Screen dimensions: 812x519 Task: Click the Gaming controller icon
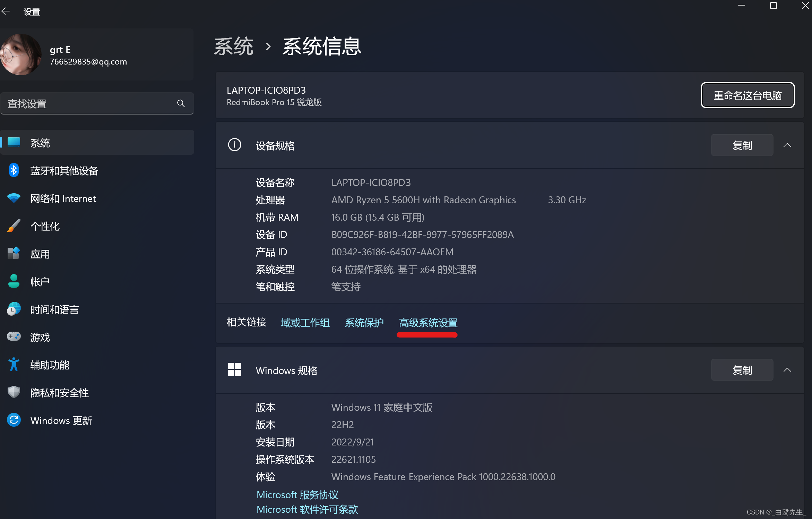(14, 337)
